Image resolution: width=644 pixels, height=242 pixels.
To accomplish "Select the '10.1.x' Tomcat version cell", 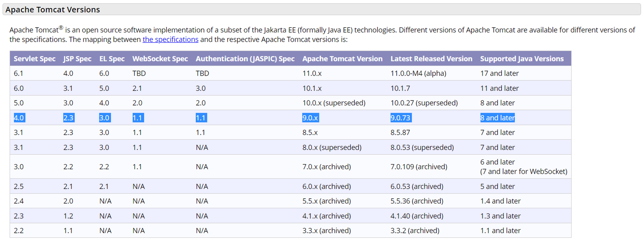I will (312, 88).
